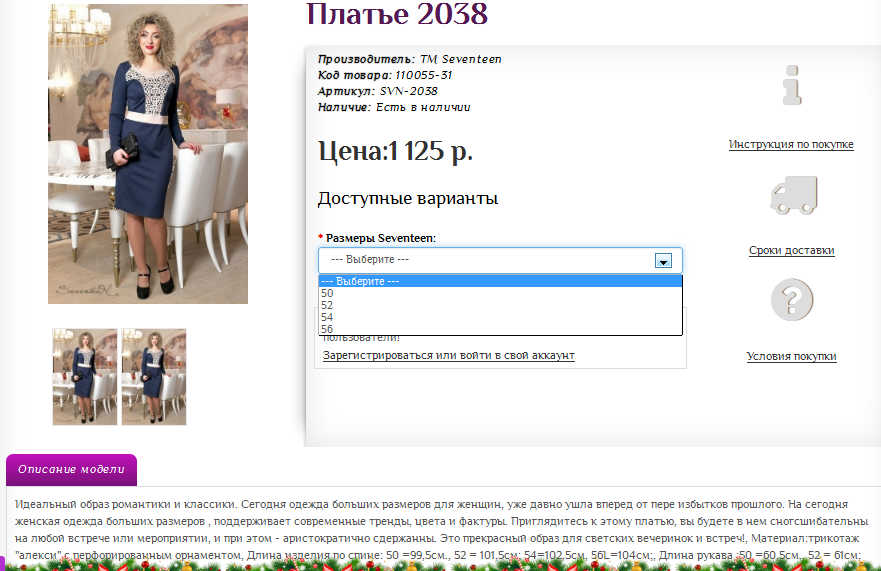The image size is (881, 571).
Task: Switch to the Описание модели tab
Action: (71, 469)
